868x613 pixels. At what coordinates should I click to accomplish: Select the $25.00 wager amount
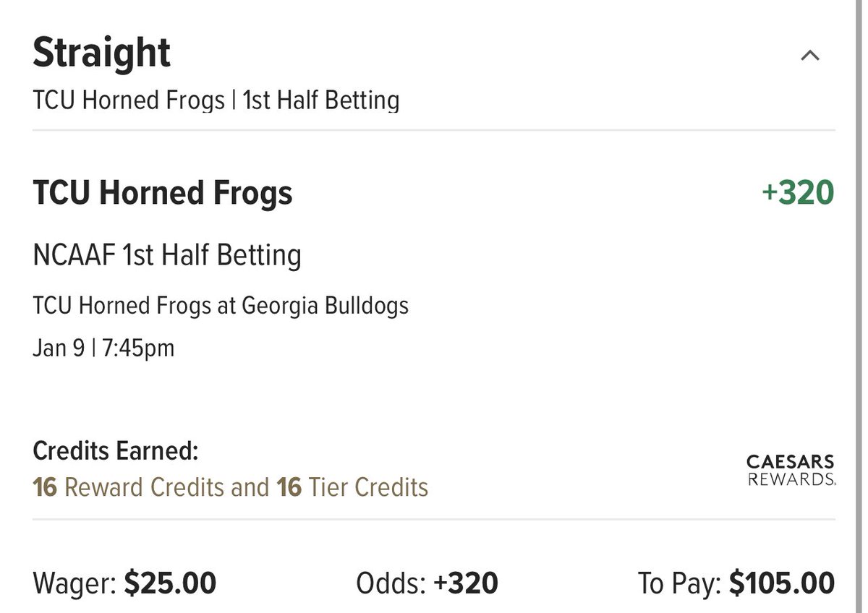(x=170, y=583)
